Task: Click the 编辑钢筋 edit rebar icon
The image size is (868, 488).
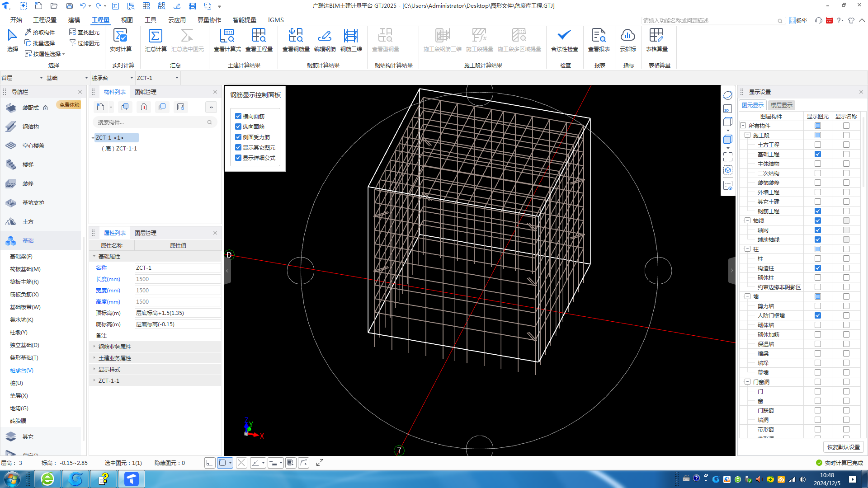Action: (325, 36)
